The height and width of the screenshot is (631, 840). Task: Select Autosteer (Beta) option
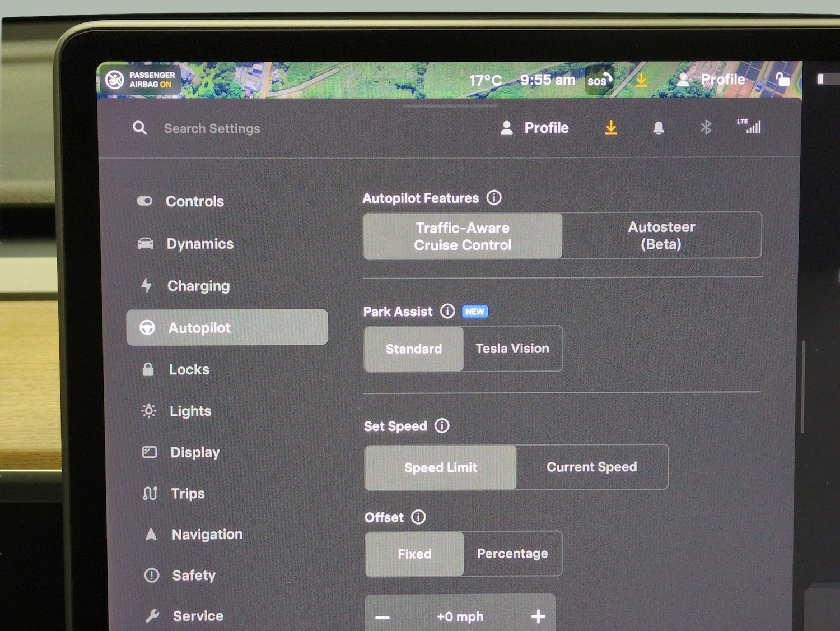[x=661, y=235]
